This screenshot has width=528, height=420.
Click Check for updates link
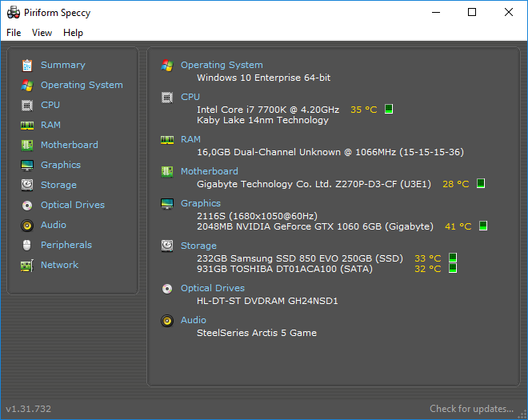pyautogui.click(x=471, y=409)
